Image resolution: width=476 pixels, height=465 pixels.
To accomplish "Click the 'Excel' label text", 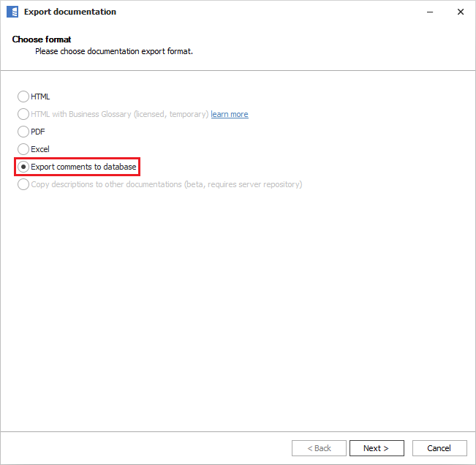I will tap(40, 149).
